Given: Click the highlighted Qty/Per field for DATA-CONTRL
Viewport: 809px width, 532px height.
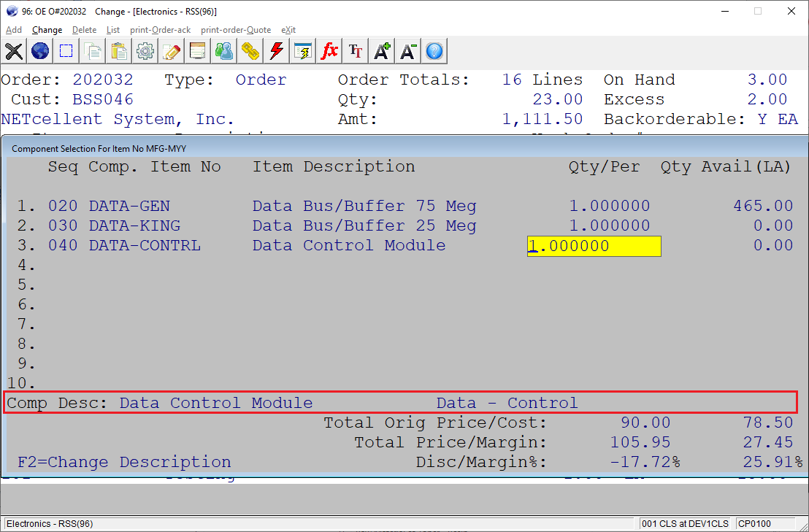Looking at the screenshot, I should click(x=594, y=246).
